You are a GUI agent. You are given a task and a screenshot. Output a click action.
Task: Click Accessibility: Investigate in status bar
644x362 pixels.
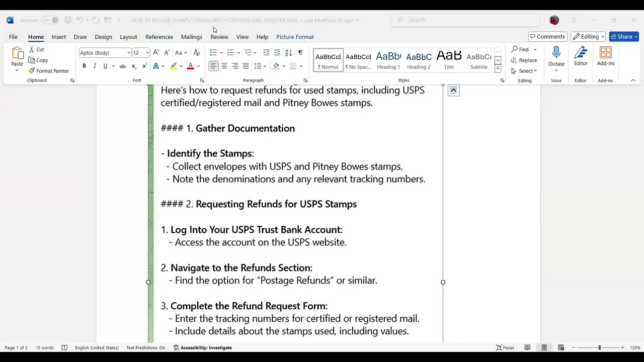[203, 347]
